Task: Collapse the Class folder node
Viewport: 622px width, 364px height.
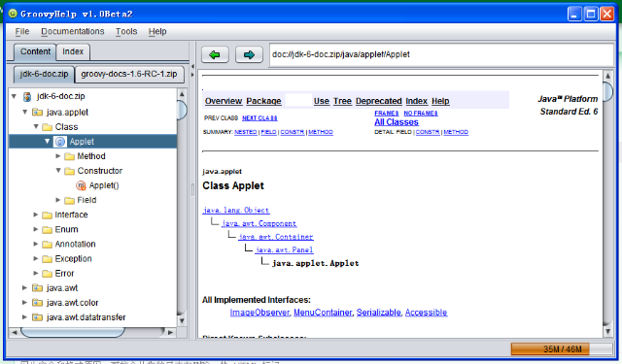Action: point(36,127)
